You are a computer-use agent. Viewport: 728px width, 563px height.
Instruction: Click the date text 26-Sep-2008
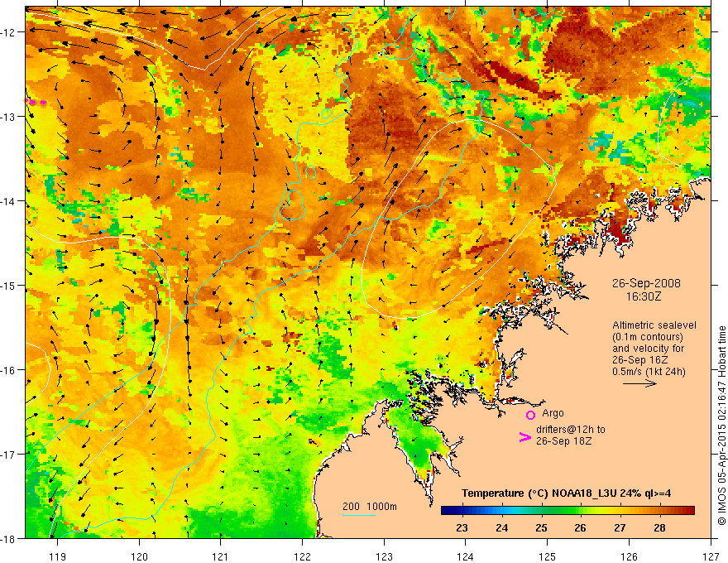tap(646, 283)
